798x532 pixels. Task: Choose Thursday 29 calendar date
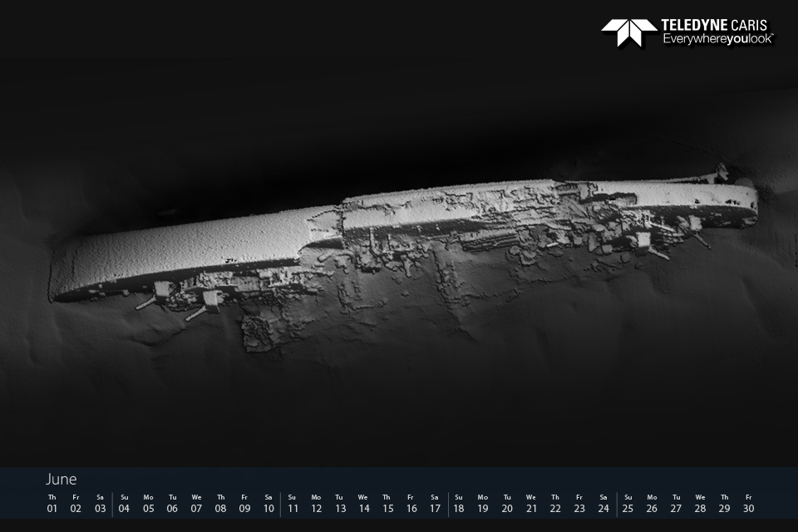pyautogui.click(x=724, y=503)
